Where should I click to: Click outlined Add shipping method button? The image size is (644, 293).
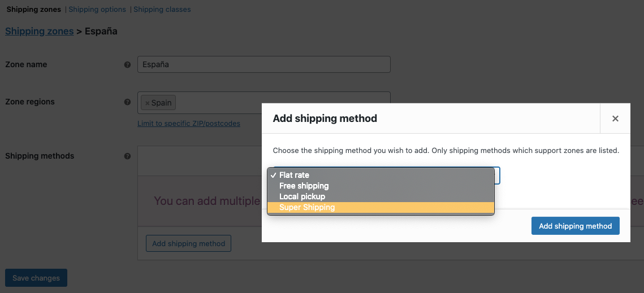click(188, 243)
